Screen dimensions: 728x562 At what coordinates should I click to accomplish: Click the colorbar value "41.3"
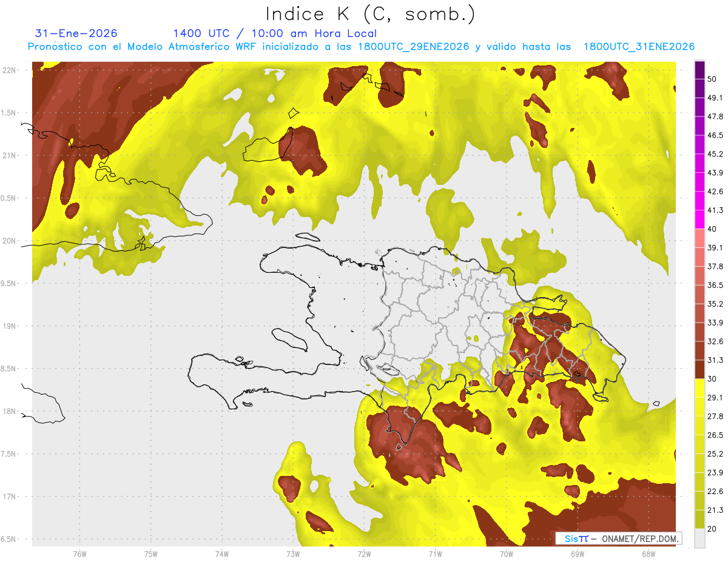coord(715,210)
